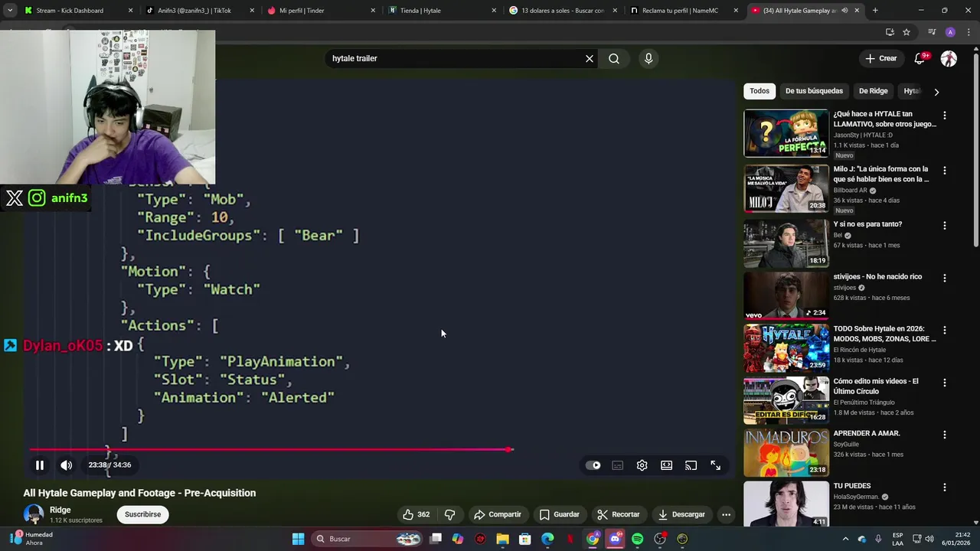Subscribe with the Suscribirse button

coord(143,514)
